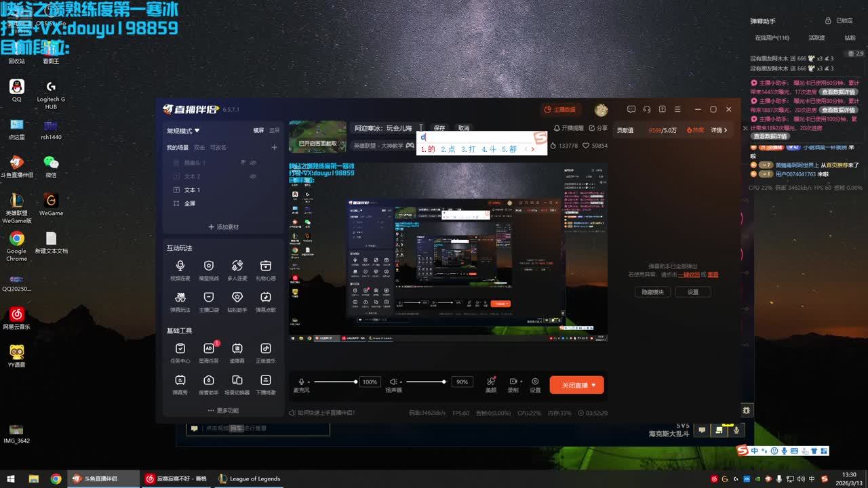Select 我的场景 tab
Viewport: 868px width, 488px height.
coord(178,147)
